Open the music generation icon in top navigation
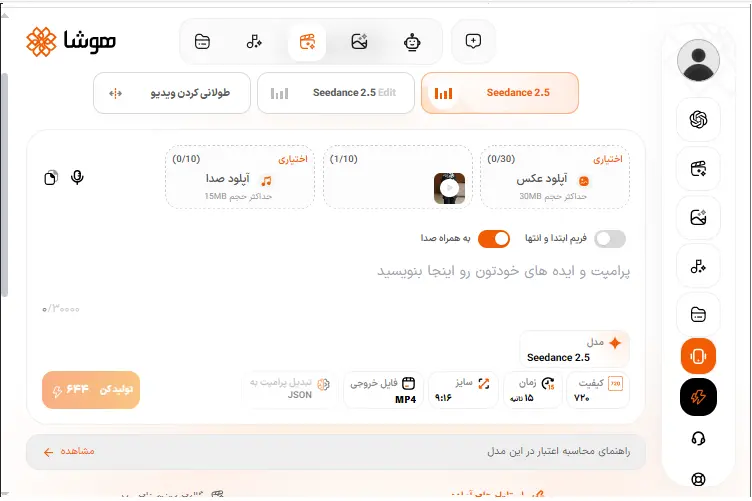752x501 pixels. coord(254,42)
